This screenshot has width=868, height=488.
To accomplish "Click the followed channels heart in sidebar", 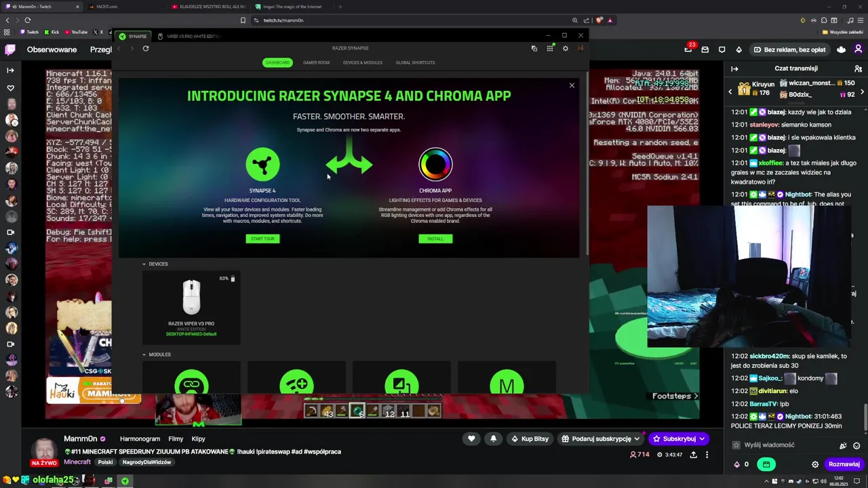I will pos(10,87).
